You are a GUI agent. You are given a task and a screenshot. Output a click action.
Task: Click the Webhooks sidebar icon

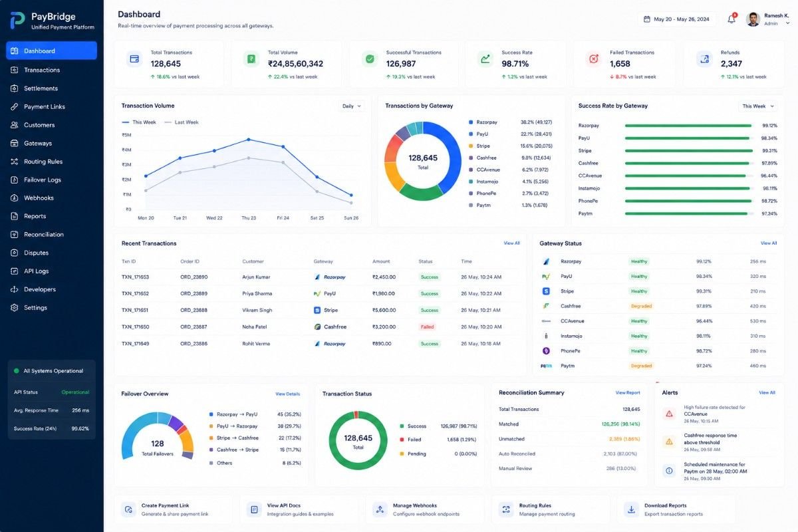pos(15,198)
